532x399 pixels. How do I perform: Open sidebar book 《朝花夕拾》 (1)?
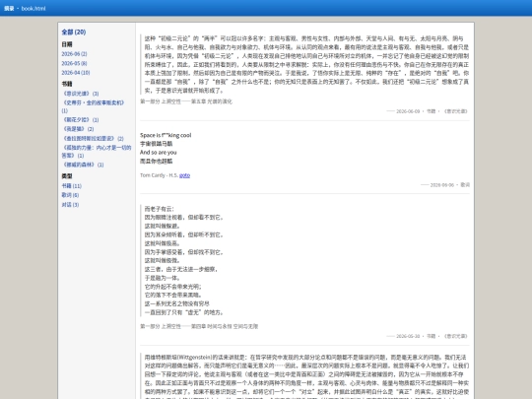tap(81, 120)
